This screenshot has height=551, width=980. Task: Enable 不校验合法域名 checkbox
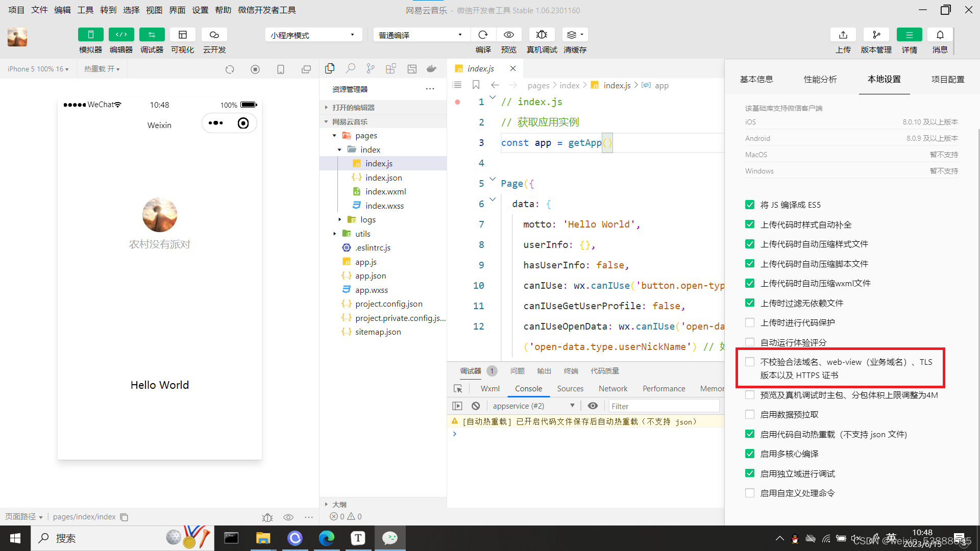(x=750, y=362)
